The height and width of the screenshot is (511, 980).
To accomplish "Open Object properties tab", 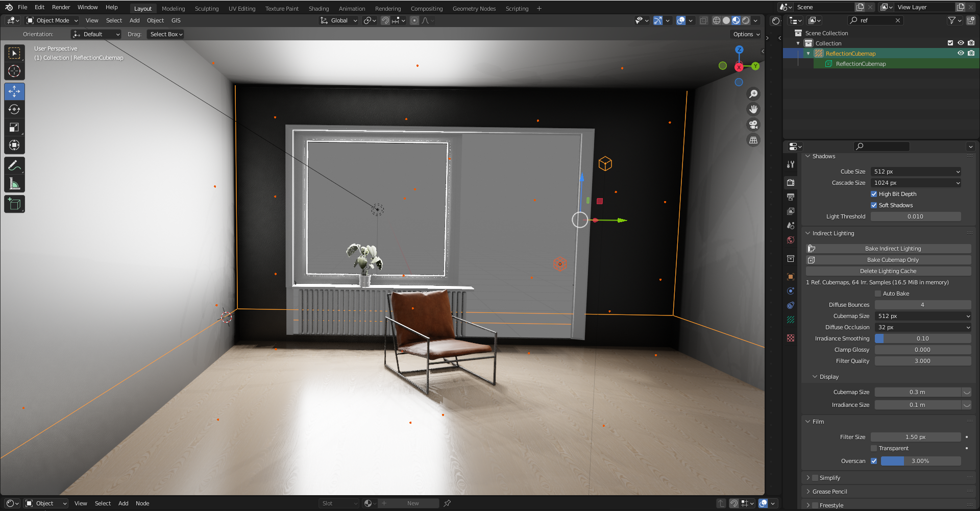I will click(x=791, y=276).
